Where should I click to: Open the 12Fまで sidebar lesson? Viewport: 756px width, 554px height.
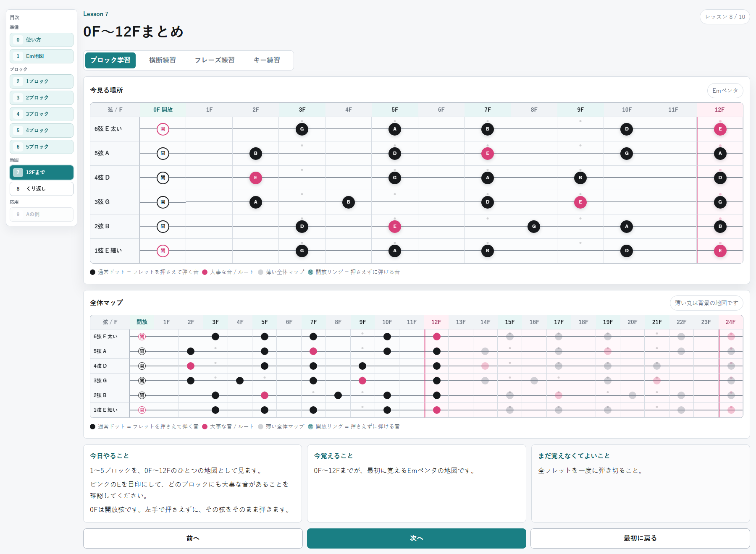tap(42, 172)
